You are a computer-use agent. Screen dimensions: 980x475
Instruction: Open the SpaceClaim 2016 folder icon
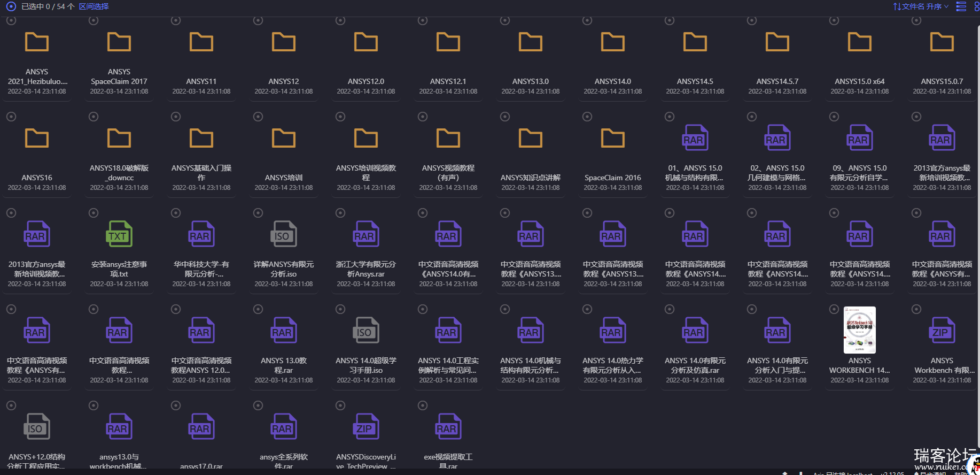pyautogui.click(x=613, y=138)
